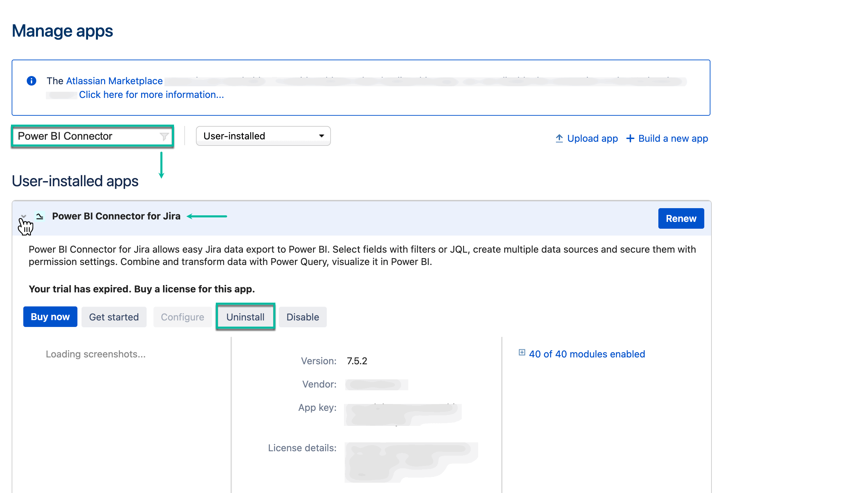Click the Power BI Connector app logo icon
Viewport: 868px width, 493px height.
40,216
